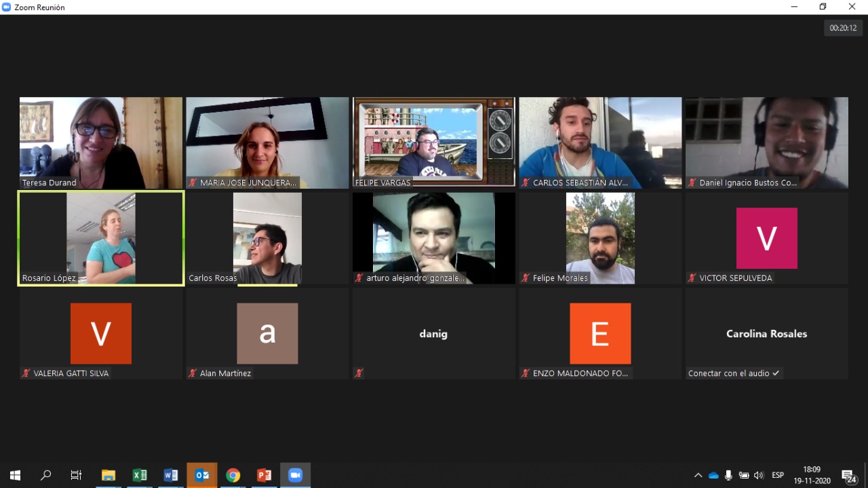Open Word from the taskbar
Screen dimensions: 868x488
171,475
